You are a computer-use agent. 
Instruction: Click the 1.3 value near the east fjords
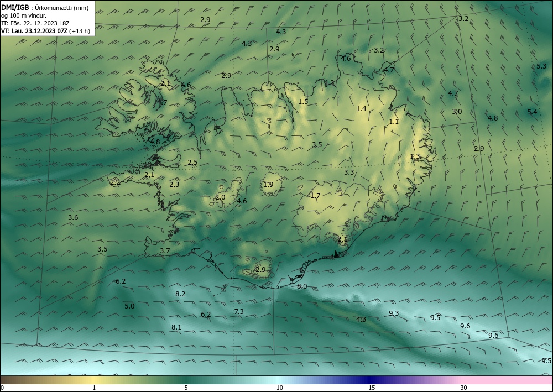coord(415,156)
